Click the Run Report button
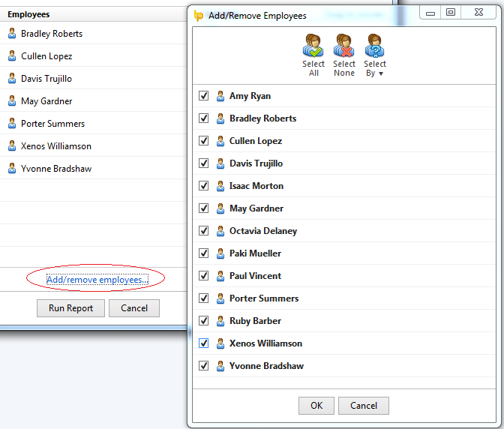Image resolution: width=504 pixels, height=429 pixels. pyautogui.click(x=70, y=308)
